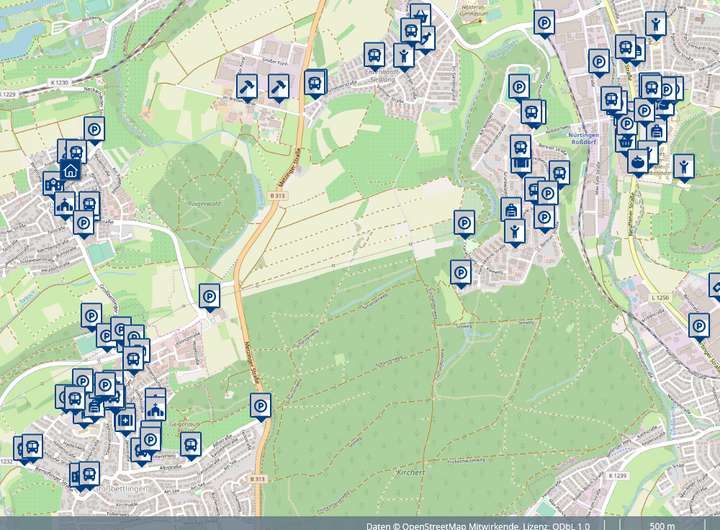This screenshot has height=530, width=720.
Task: Click the parking marker west of B 313 road
Action: pyautogui.click(x=208, y=296)
